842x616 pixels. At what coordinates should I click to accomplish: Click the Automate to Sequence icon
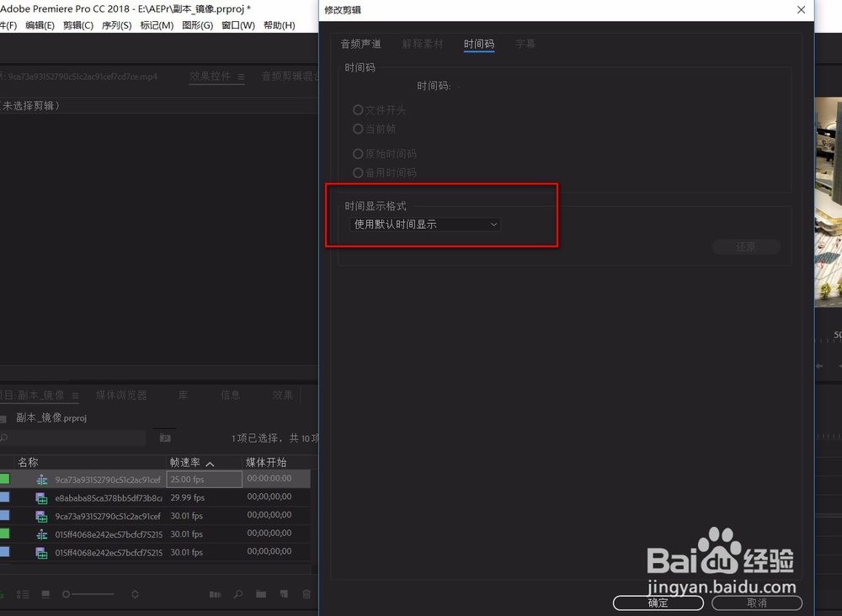[216, 594]
